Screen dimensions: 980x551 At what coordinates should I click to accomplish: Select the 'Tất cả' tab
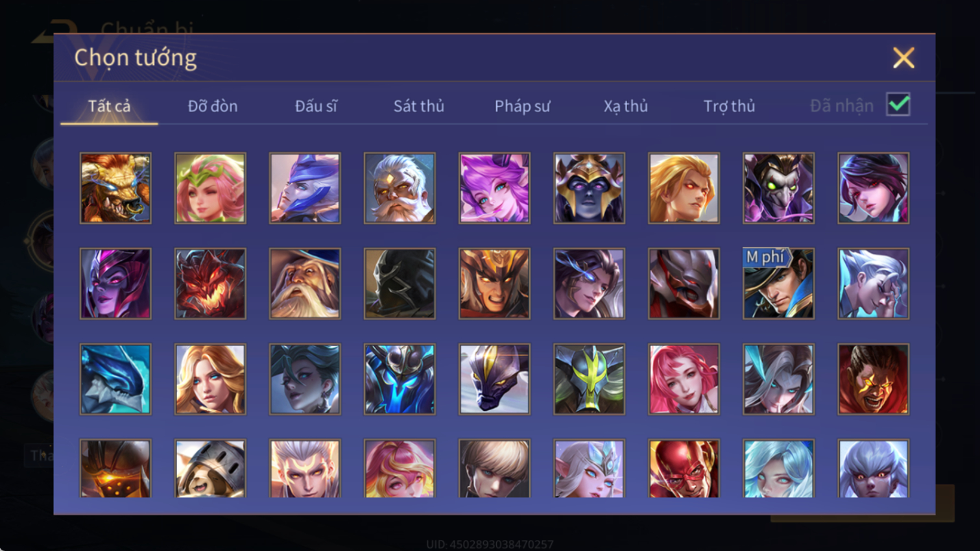[x=109, y=106]
